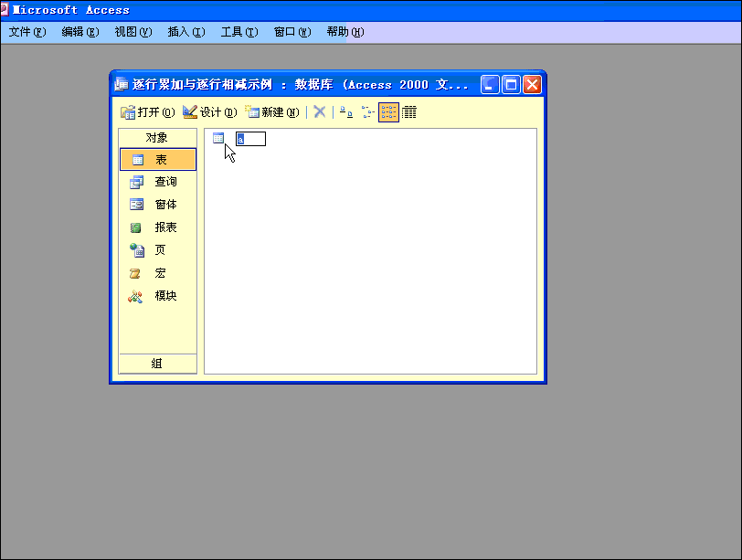Switch to small icons view
742x560 pixels.
(367, 112)
